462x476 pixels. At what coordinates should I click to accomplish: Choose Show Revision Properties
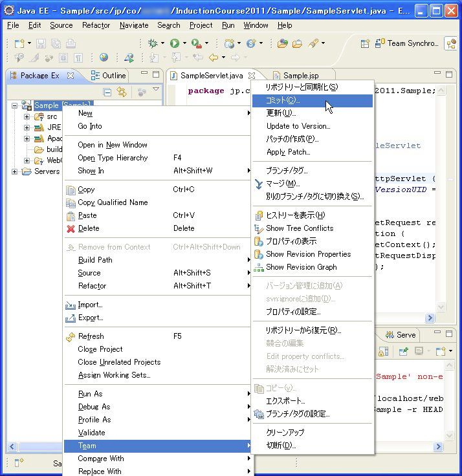tap(313, 254)
